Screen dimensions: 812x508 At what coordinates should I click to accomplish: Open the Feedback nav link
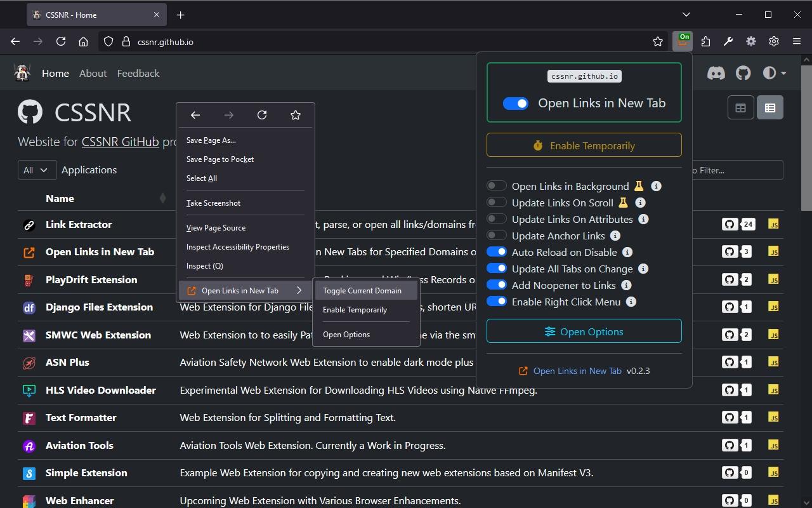pos(138,73)
